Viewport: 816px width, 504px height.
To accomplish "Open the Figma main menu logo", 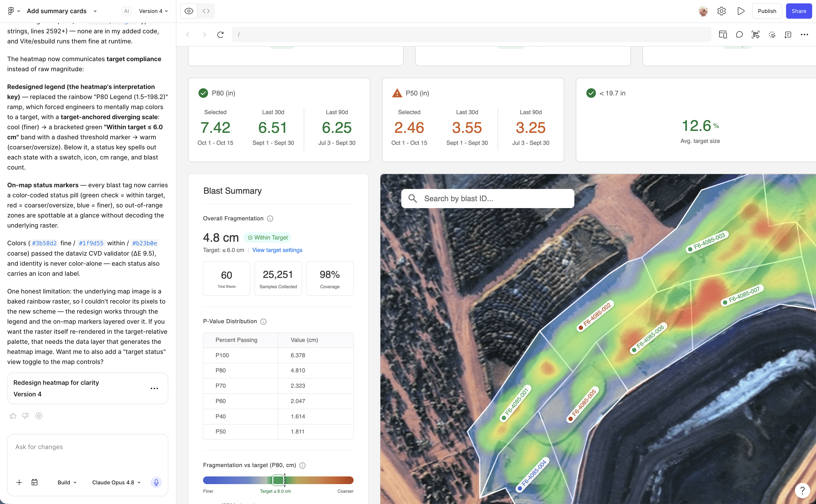I will coord(11,11).
